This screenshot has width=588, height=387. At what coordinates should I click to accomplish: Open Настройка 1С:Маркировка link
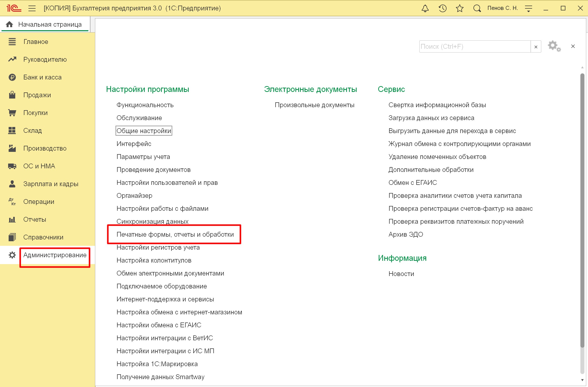[x=157, y=364]
